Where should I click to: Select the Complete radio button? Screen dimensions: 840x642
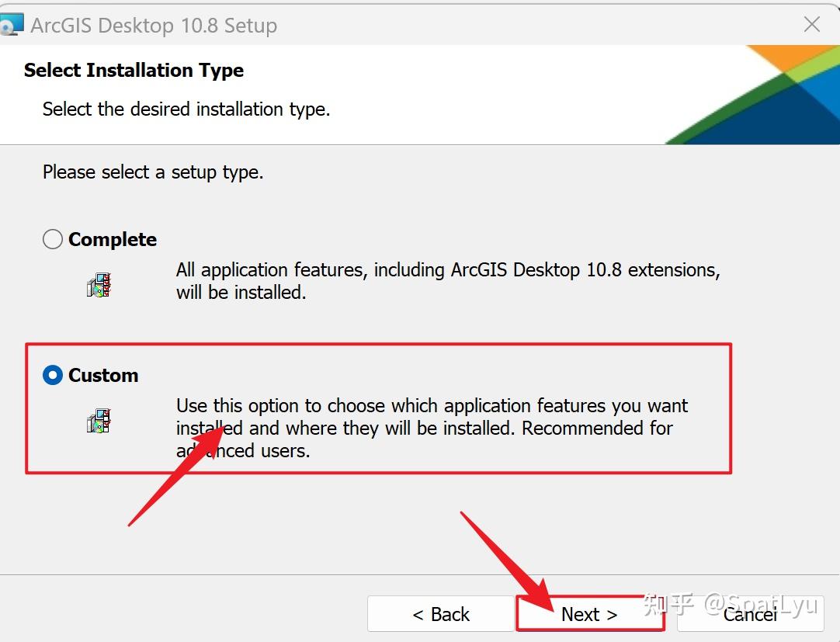[53, 239]
